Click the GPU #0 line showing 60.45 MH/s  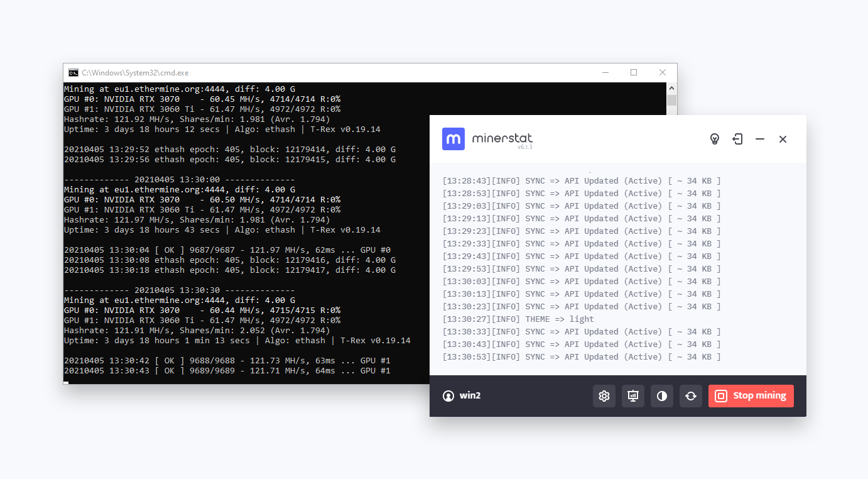tap(202, 99)
